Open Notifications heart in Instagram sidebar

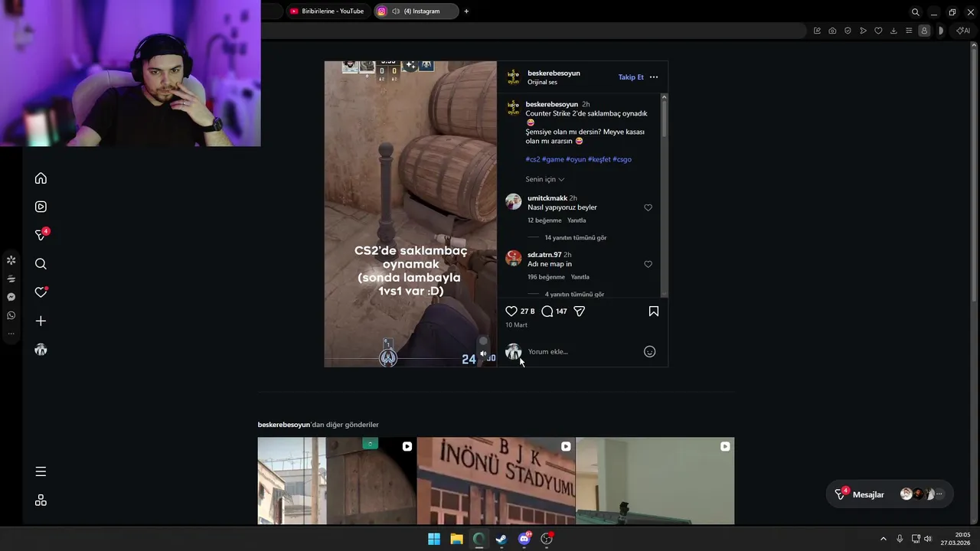tap(41, 292)
